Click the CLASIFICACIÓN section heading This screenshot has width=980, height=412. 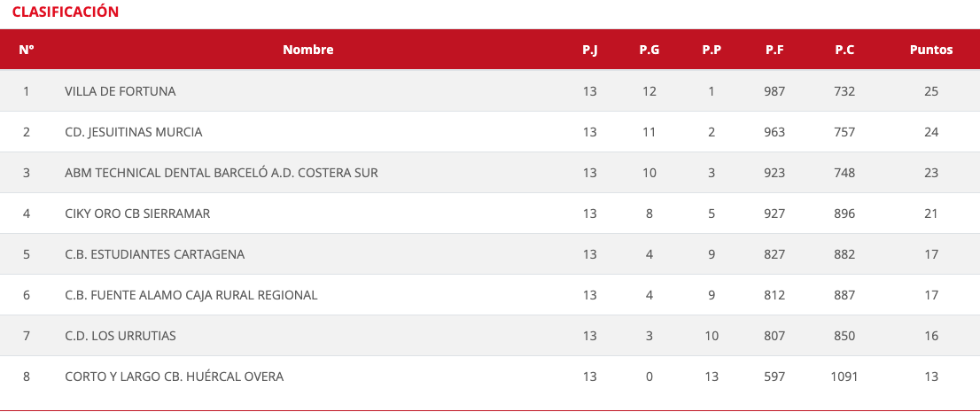(66, 12)
